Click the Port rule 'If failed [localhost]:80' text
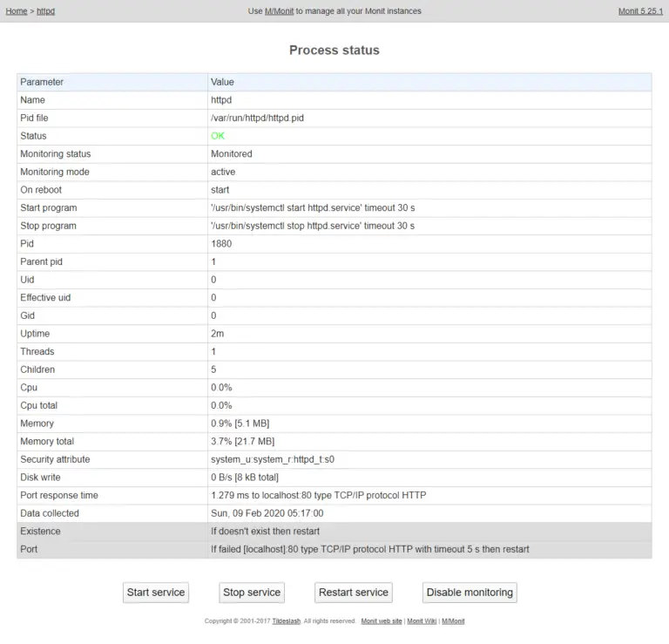 370,549
